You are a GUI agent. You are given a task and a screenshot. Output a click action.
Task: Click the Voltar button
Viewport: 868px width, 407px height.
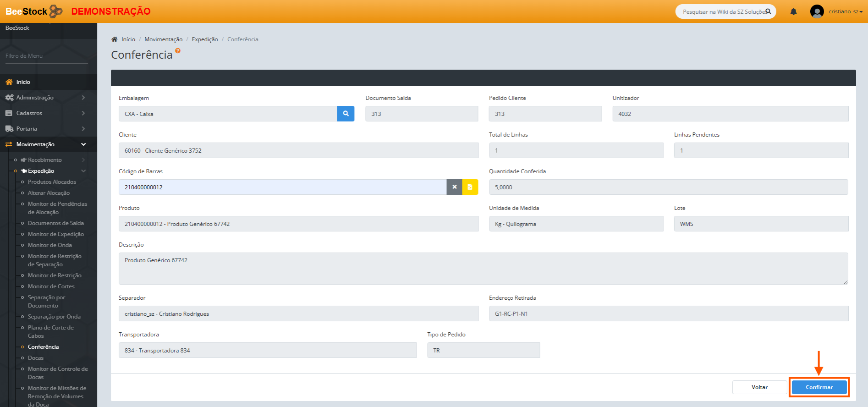tap(759, 387)
